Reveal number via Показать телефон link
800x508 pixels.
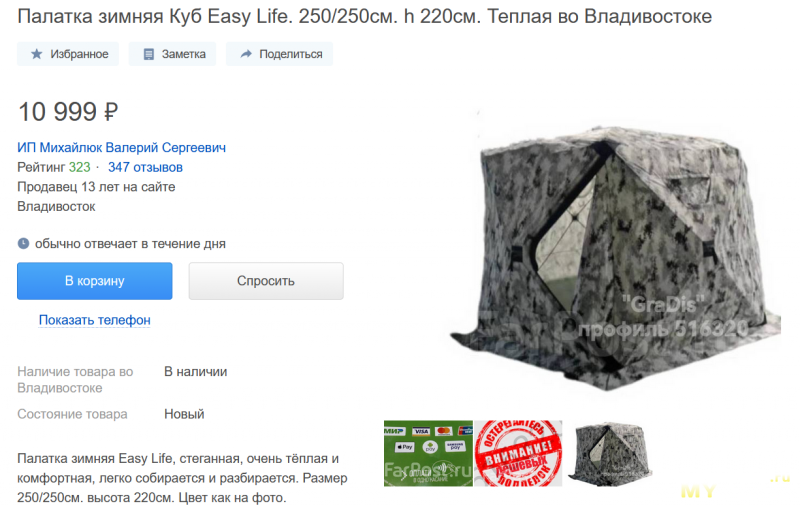click(95, 320)
